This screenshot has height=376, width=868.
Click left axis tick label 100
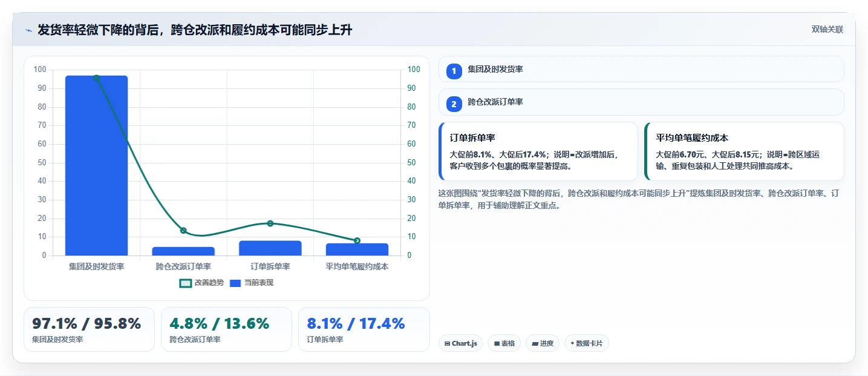pyautogui.click(x=40, y=70)
